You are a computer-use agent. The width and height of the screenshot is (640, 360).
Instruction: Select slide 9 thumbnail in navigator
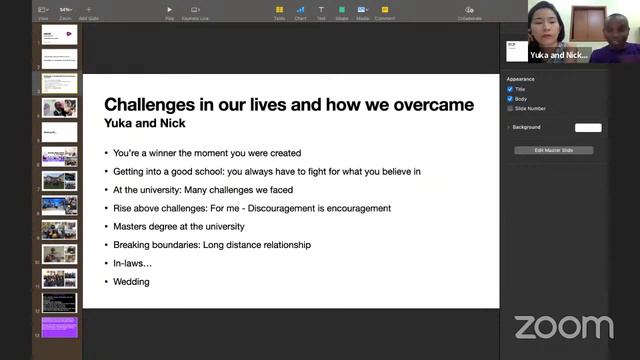pyautogui.click(x=60, y=230)
